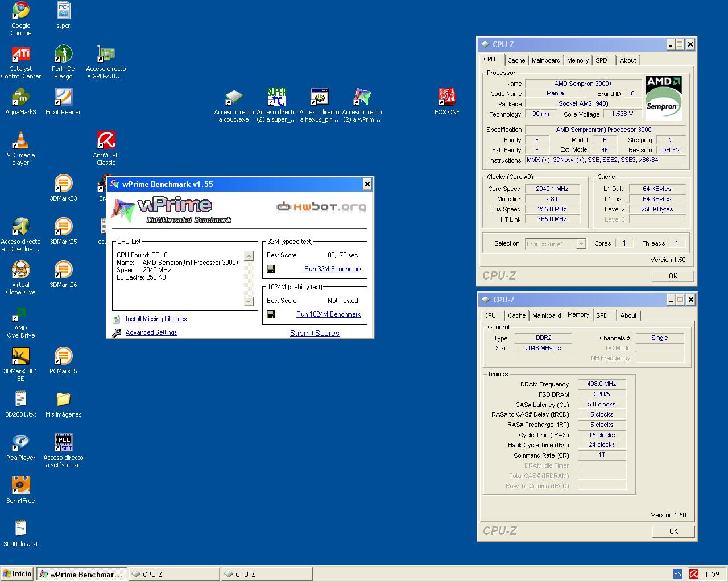This screenshot has height=582, width=728.
Task: Open cpuz.exe shortcut icon
Action: coord(234,97)
